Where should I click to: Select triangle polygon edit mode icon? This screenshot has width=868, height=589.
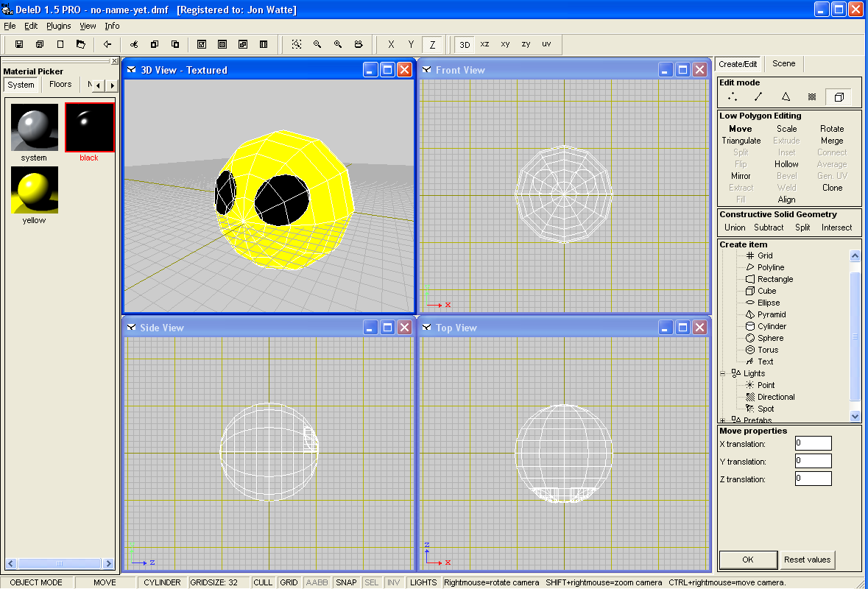(786, 96)
